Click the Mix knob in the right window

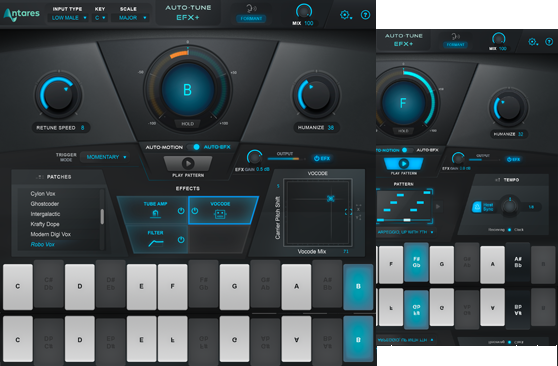(x=499, y=38)
